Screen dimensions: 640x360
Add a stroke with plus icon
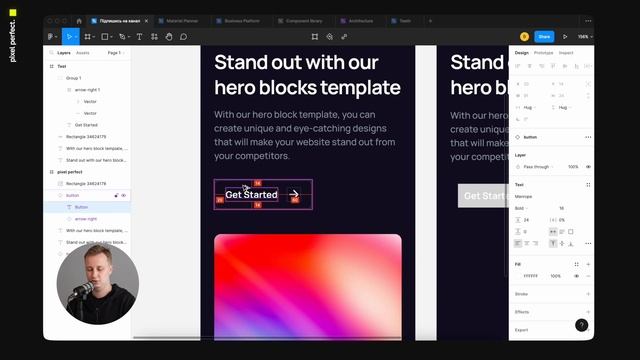(588, 294)
